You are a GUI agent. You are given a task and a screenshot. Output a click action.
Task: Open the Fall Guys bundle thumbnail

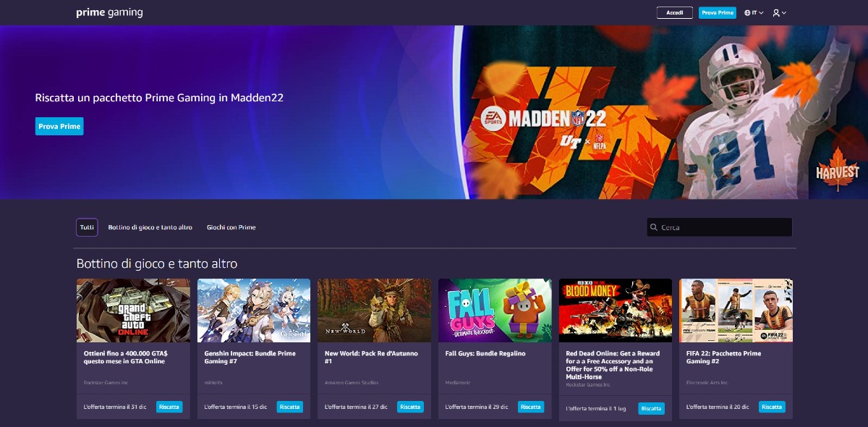tap(495, 310)
